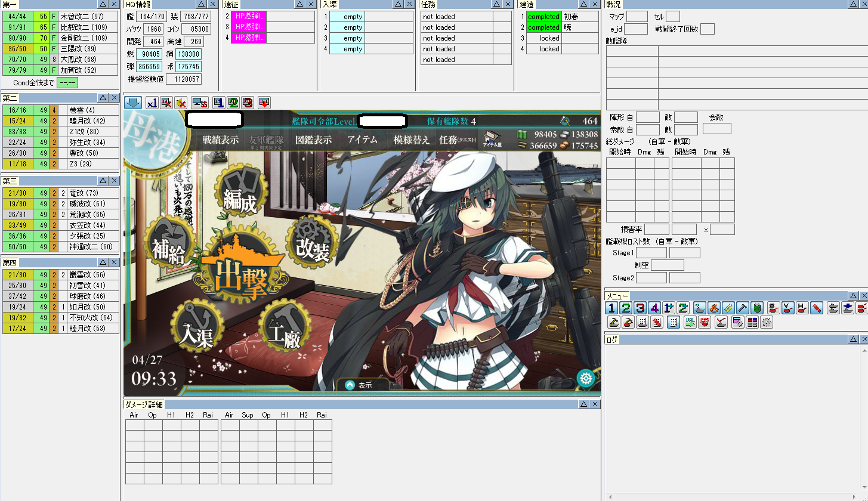868x501 pixels.
Task: Click the x1 zoom toolbar icon
Action: [x=152, y=103]
